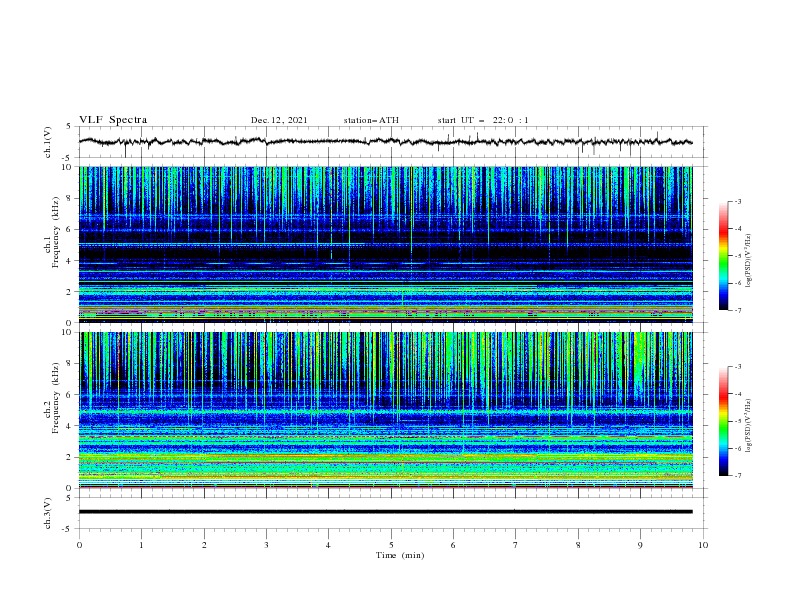
Task: Click the "-5" tick on ch.3(V) axis
Action: coord(67,529)
